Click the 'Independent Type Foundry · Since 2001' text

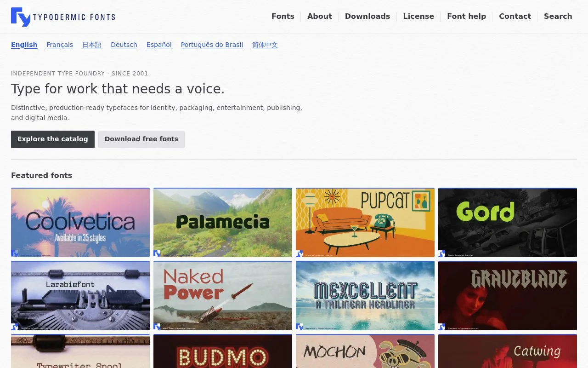(79, 73)
